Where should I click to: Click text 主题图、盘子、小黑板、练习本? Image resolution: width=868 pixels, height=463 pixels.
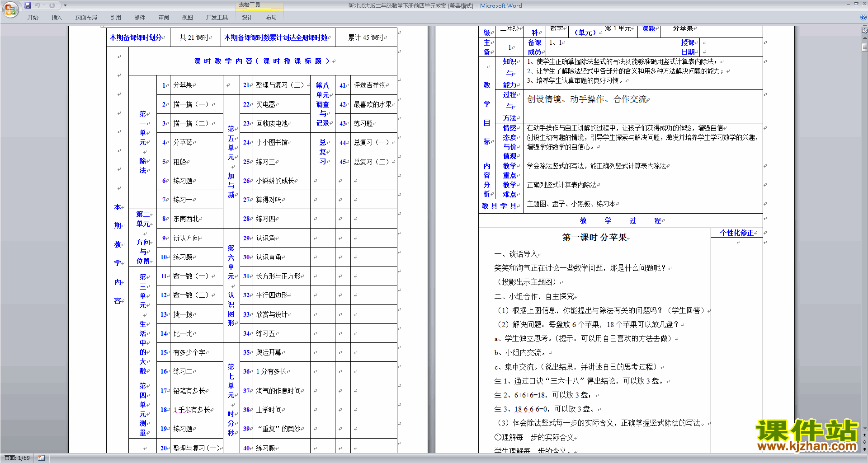click(x=571, y=204)
